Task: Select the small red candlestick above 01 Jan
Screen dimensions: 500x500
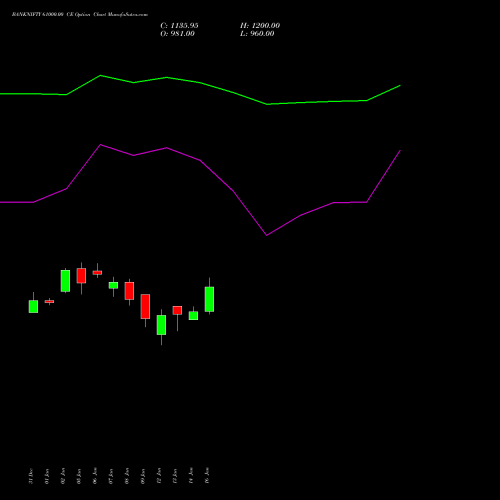Action: pos(49,302)
